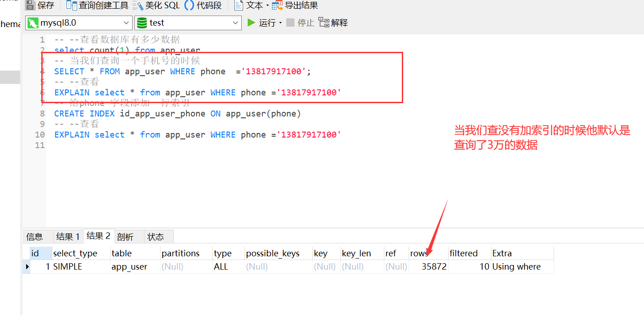Viewport: 644px width, 315px height.
Task: Click the table column header
Action: (x=135, y=253)
